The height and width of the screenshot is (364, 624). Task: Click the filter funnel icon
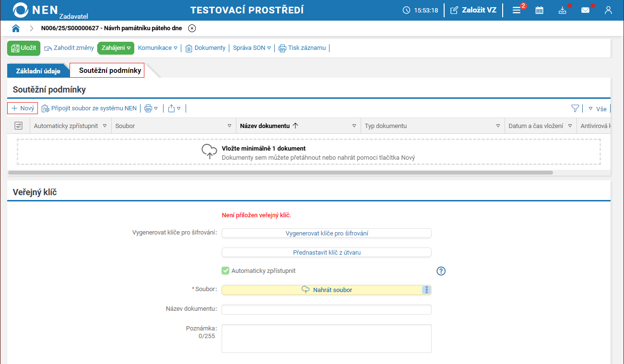point(575,108)
